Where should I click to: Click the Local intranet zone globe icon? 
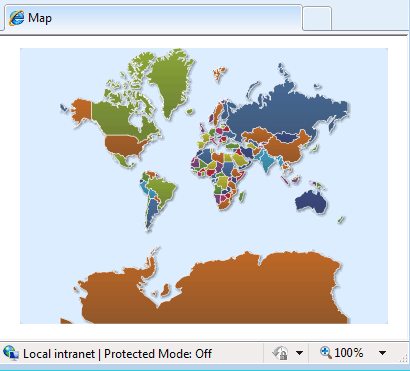tap(10, 353)
